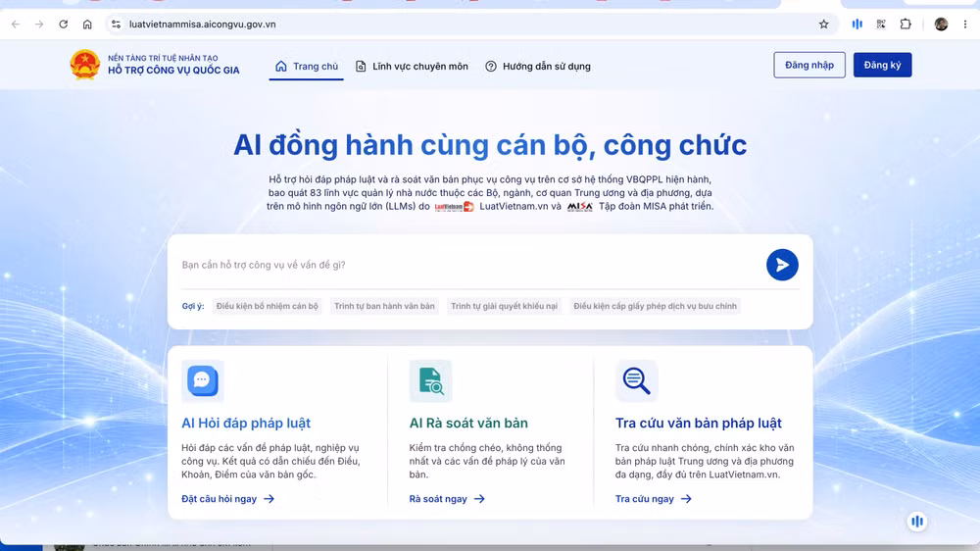Select suggestion Trình tự giải quyết khiếu nại

(x=505, y=306)
